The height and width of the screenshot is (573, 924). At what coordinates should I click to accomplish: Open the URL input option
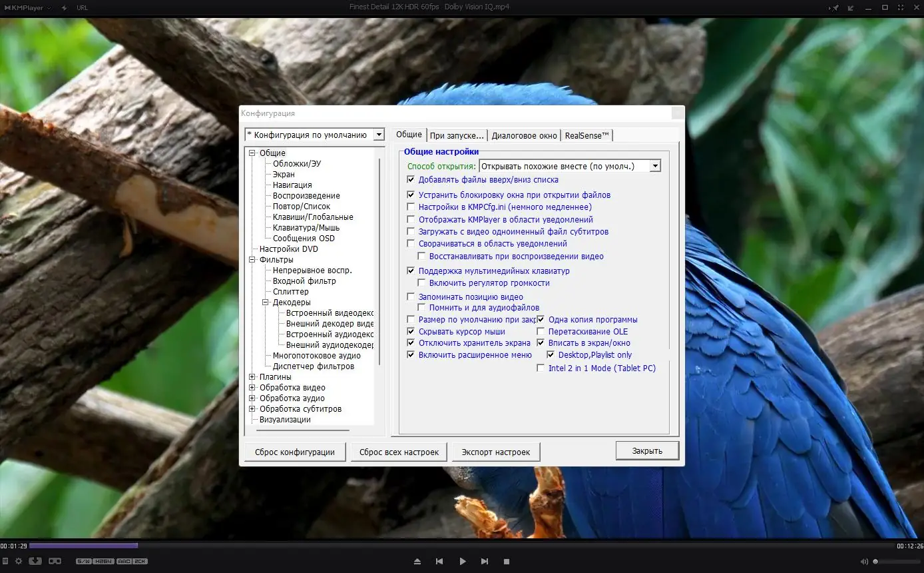(82, 7)
